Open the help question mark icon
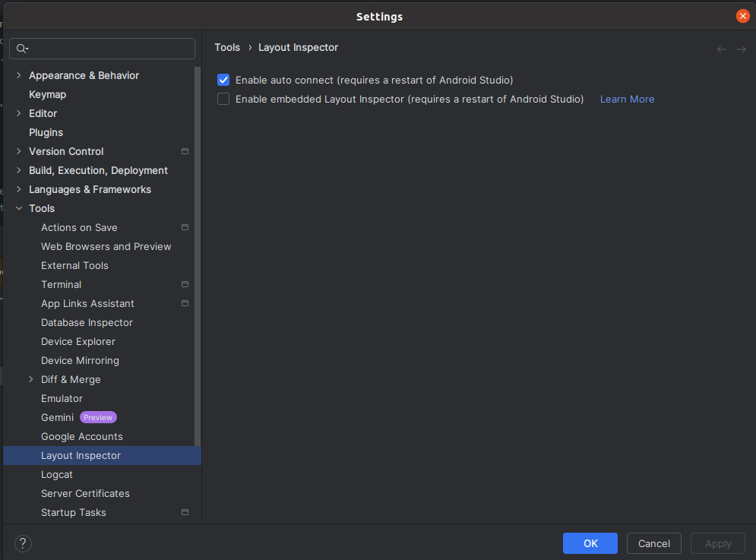This screenshot has height=560, width=756. tap(23, 543)
